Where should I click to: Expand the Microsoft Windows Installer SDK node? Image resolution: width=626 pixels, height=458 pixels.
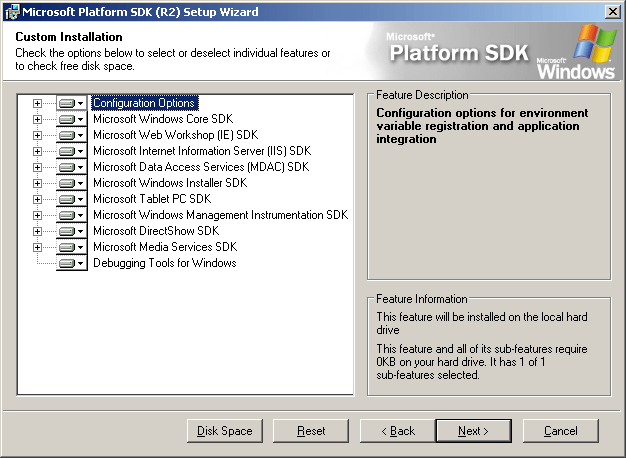tap(37, 183)
